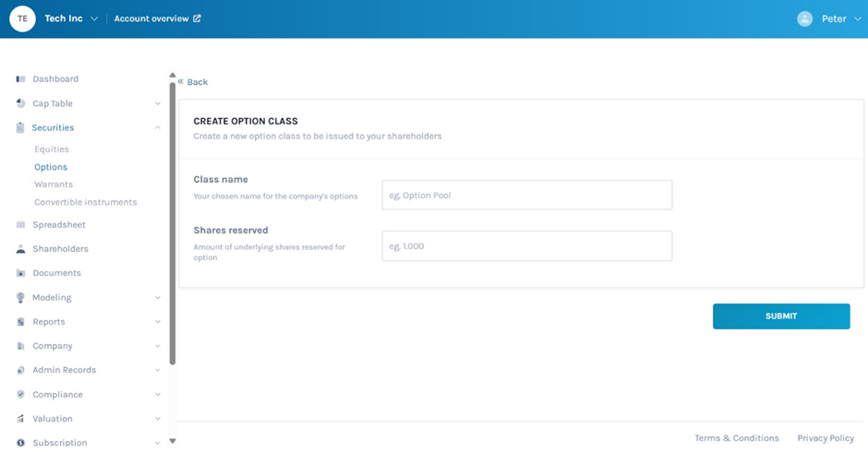The image size is (868, 452).
Task: Click the Spreadsheet icon in sidebar
Action: (20, 225)
